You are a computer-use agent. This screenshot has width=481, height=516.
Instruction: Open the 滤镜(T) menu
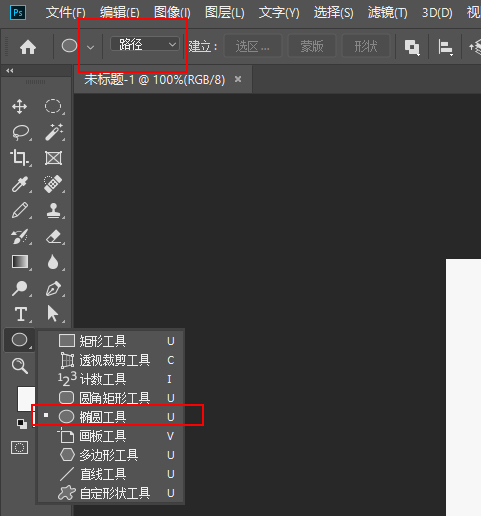pyautogui.click(x=387, y=13)
